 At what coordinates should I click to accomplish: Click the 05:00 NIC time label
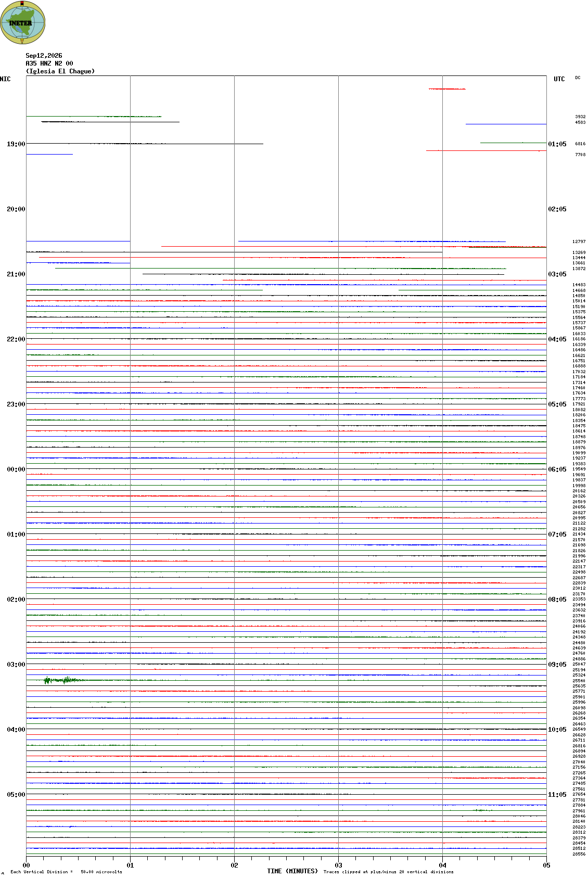pos(16,795)
